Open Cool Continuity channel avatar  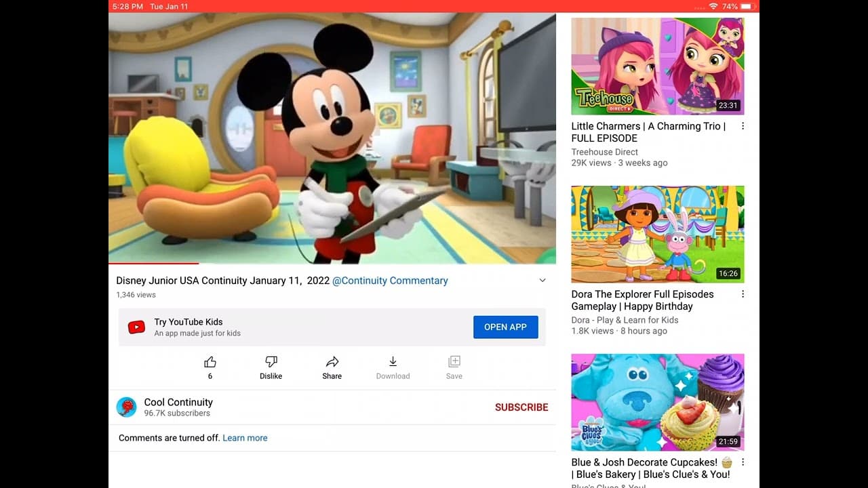click(127, 407)
